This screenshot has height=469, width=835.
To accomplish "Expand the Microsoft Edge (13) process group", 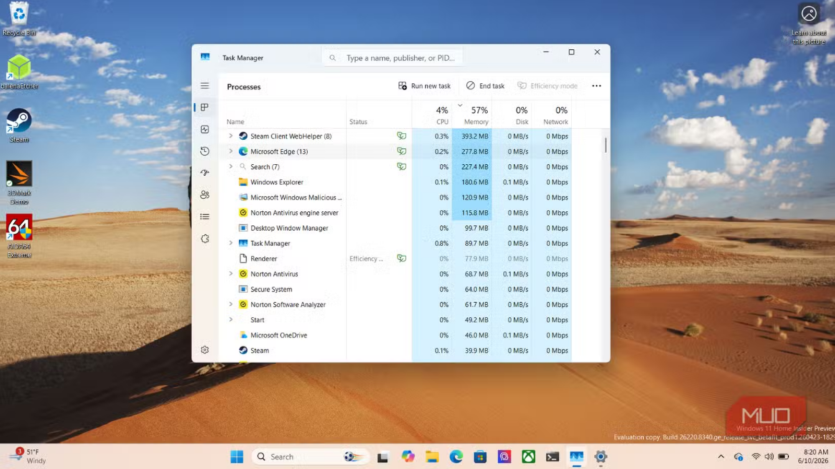I will pos(231,152).
